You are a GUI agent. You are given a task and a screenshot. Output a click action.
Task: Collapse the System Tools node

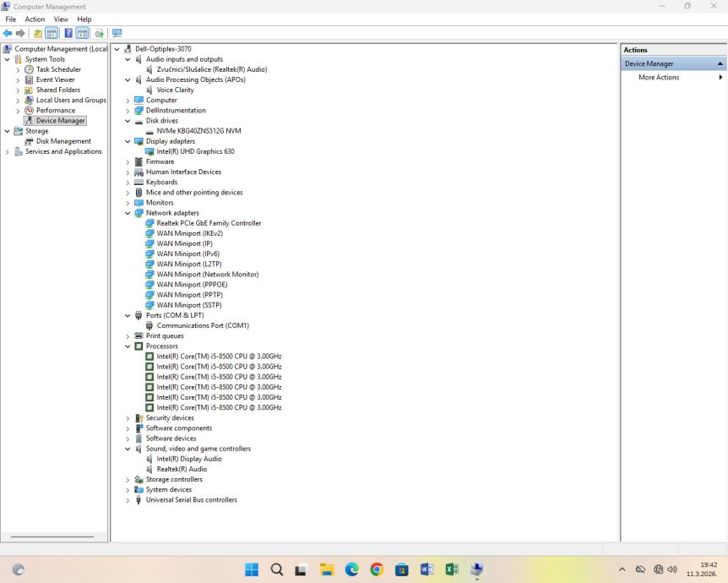pos(8,59)
